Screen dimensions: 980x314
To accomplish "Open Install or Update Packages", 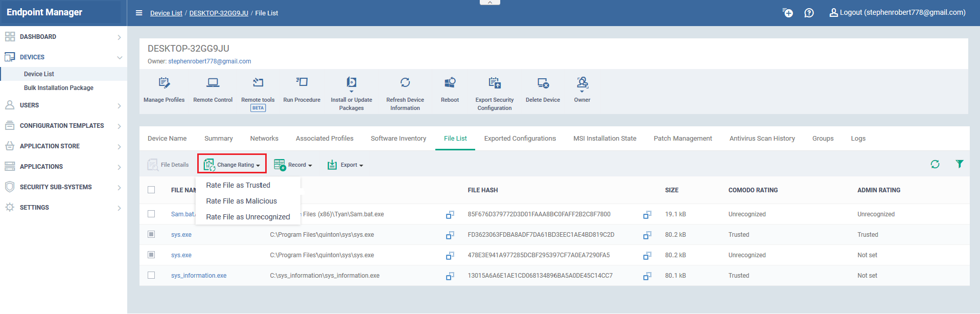I will coord(352,82).
